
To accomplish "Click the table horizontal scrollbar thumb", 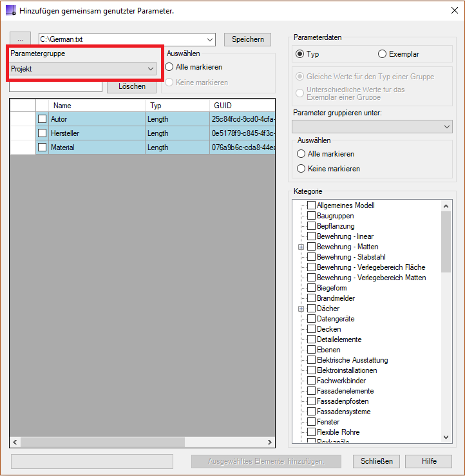I will click(x=102, y=442).
